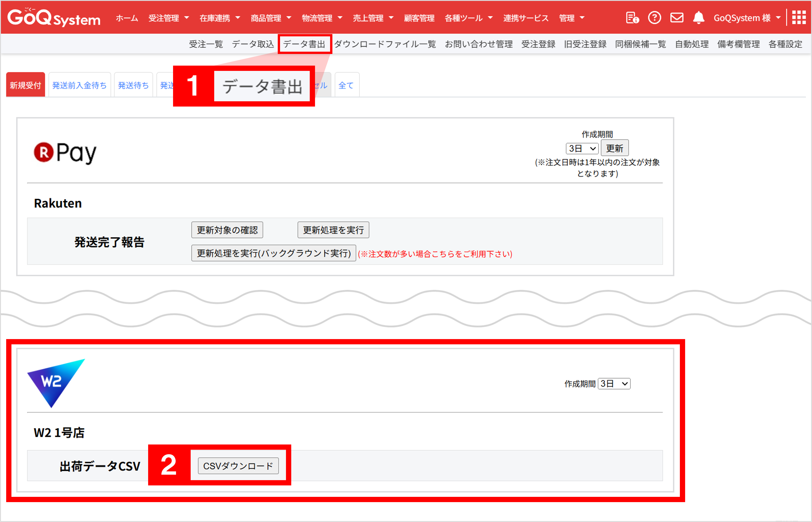Open W2 作成期間 3日 dropdown
812x522 pixels.
(614, 384)
